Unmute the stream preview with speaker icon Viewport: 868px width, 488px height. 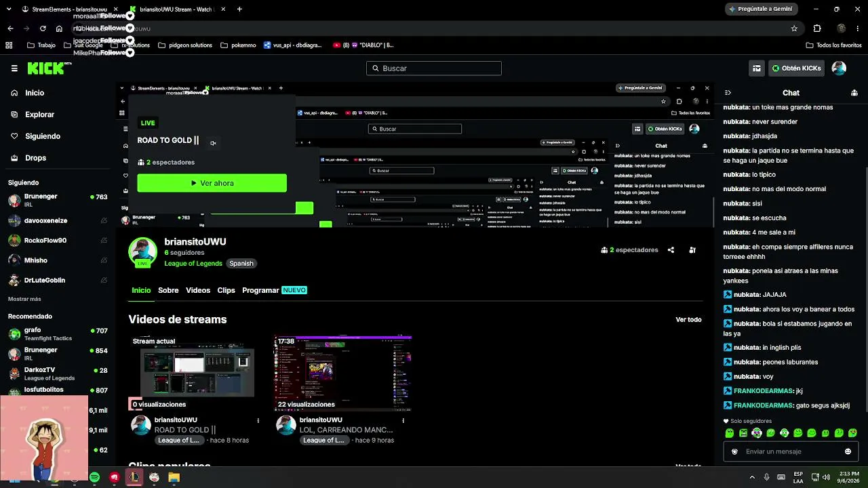coord(213,143)
